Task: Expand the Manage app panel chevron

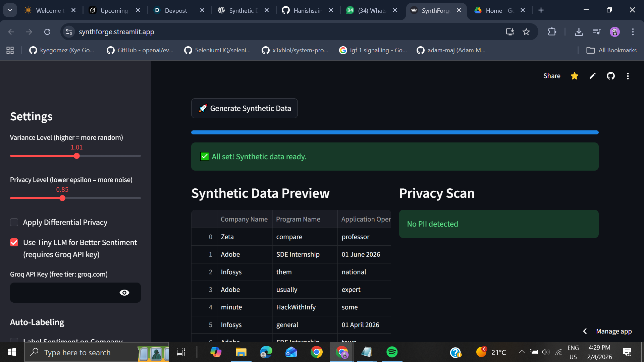Action: click(x=585, y=331)
